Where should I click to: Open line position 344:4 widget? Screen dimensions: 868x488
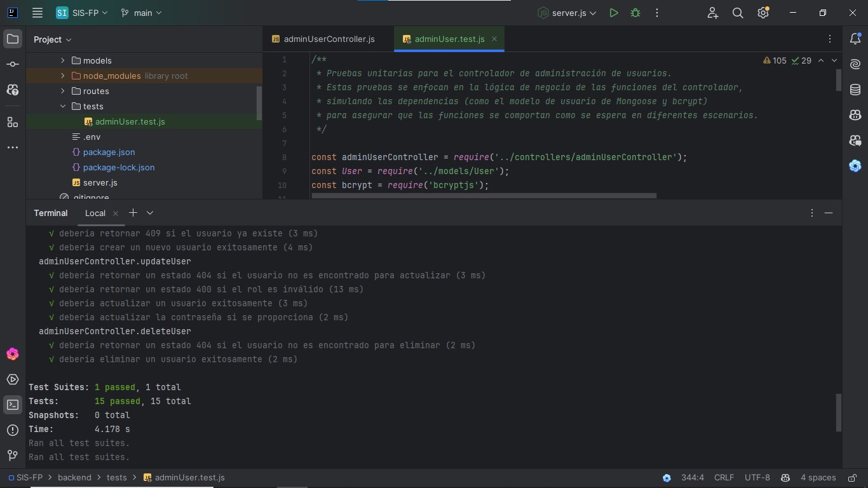click(693, 477)
